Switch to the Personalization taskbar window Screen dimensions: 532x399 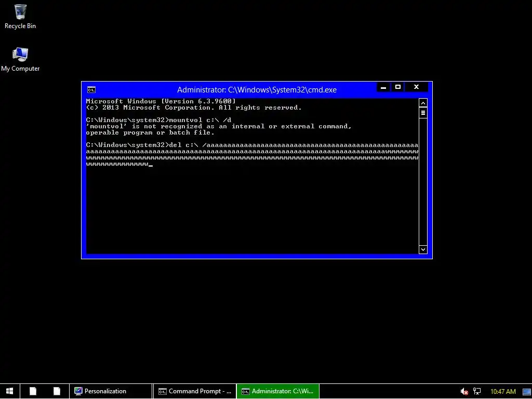(111, 391)
